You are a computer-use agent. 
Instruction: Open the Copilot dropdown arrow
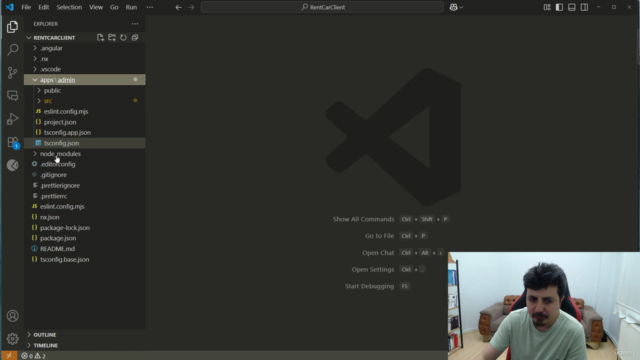pos(461,7)
